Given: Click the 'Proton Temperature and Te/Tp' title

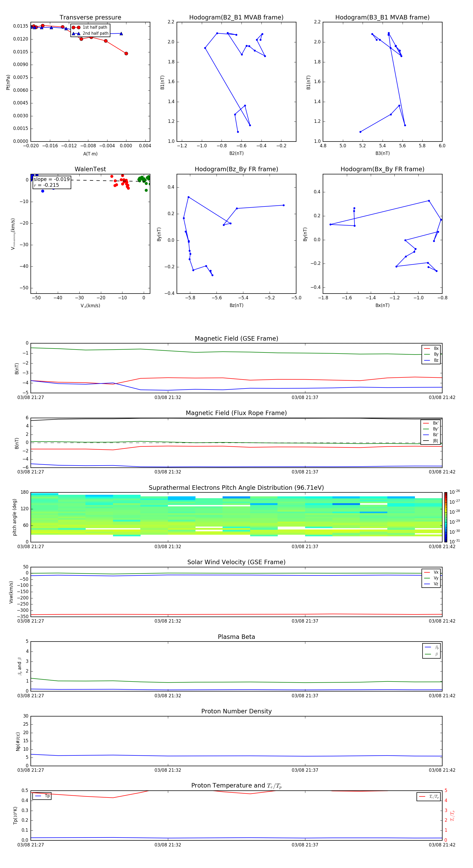Looking at the screenshot, I should click(x=236, y=785).
